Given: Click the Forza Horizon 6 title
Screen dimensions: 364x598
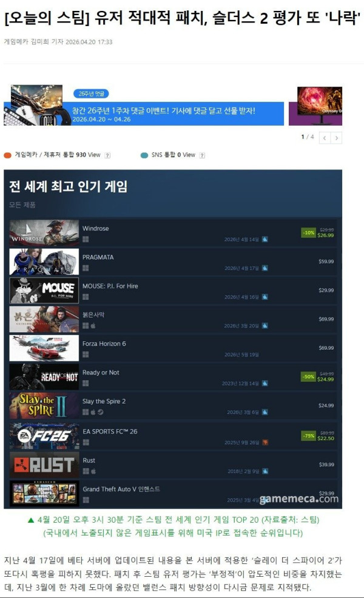Looking at the screenshot, I should 104,344.
